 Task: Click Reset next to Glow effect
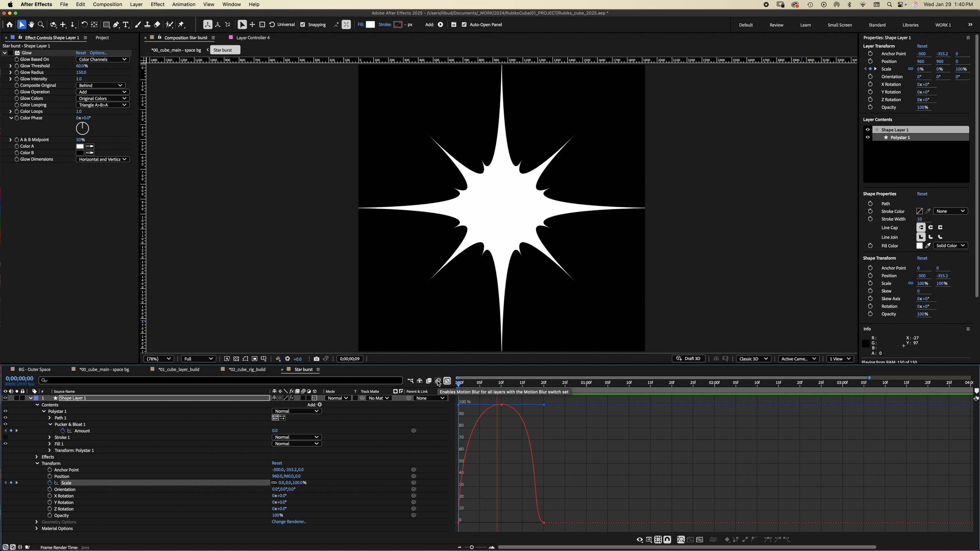coord(81,53)
